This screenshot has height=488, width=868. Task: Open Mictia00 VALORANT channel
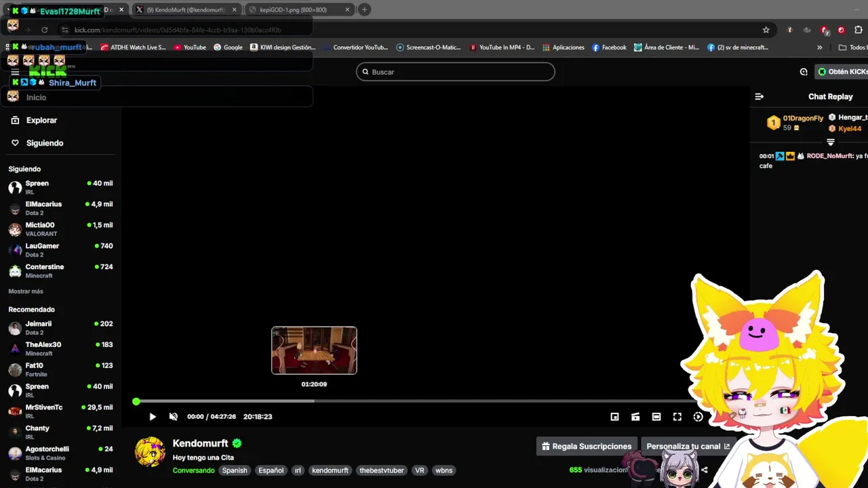tap(60, 229)
